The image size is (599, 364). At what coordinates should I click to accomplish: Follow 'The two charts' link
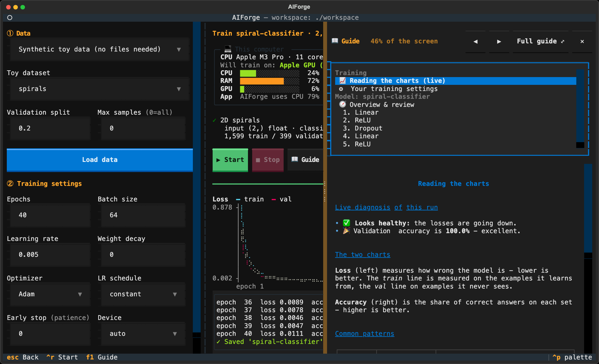point(363,255)
